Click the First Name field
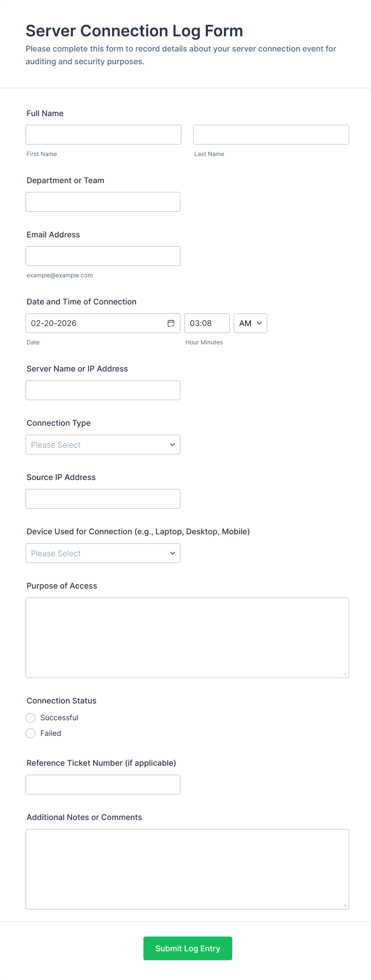 click(103, 135)
